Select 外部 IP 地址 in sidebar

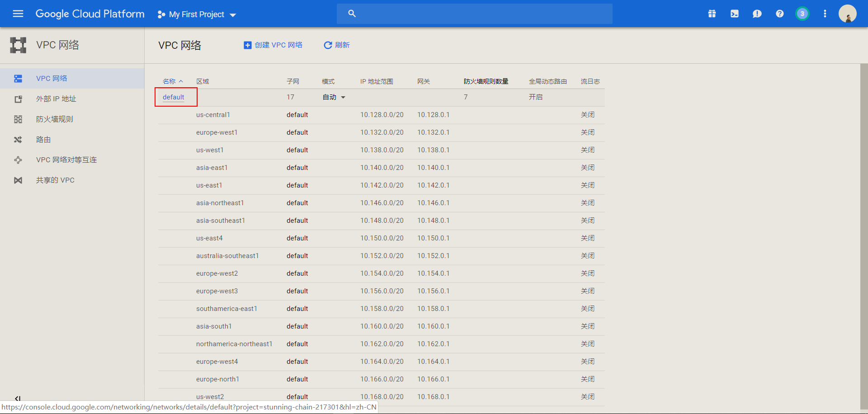coord(72,99)
